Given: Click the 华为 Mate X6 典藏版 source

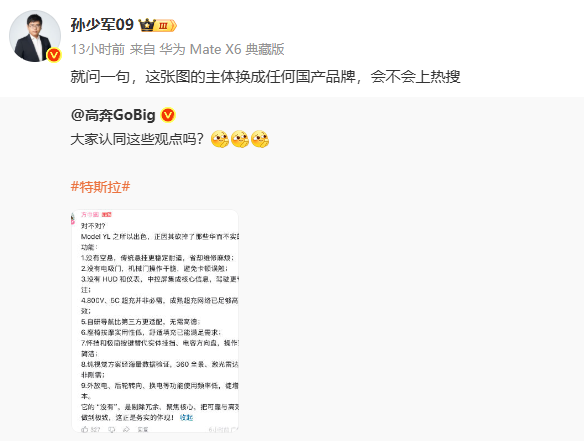Looking at the screenshot, I should coord(222,49).
